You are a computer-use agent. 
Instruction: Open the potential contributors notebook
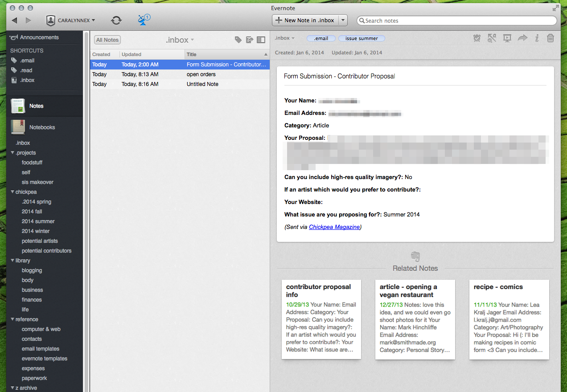46,251
